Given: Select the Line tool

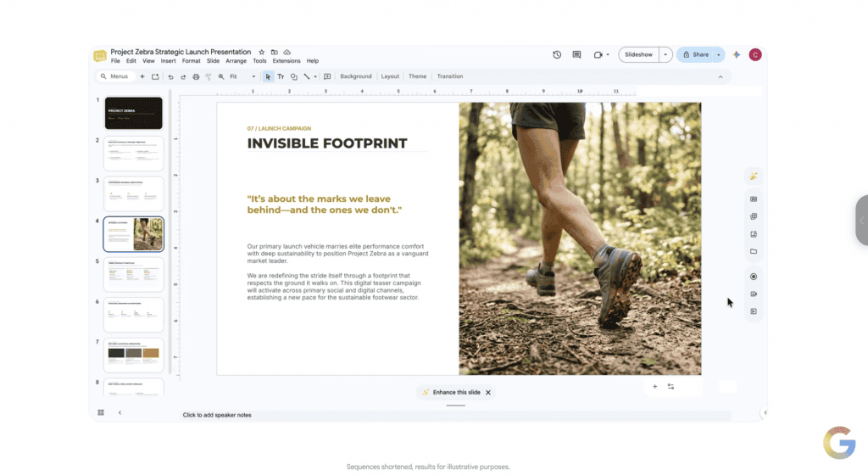Looking at the screenshot, I should 307,76.
